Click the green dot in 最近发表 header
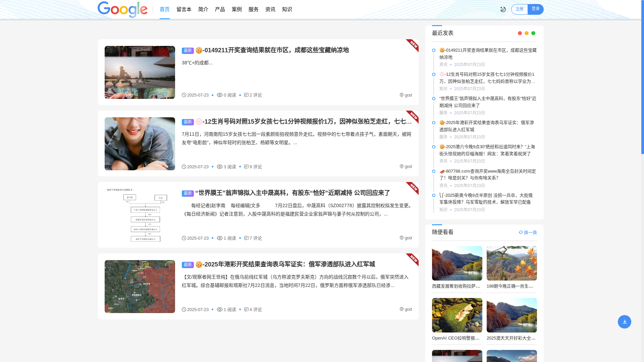 click(533, 33)
